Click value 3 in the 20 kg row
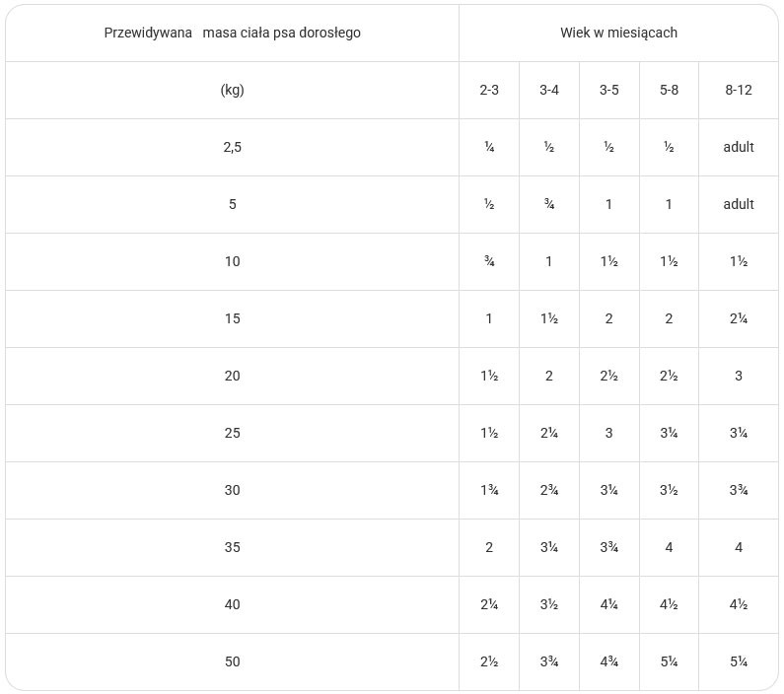Screen dimensions: 784x694 pos(739,376)
